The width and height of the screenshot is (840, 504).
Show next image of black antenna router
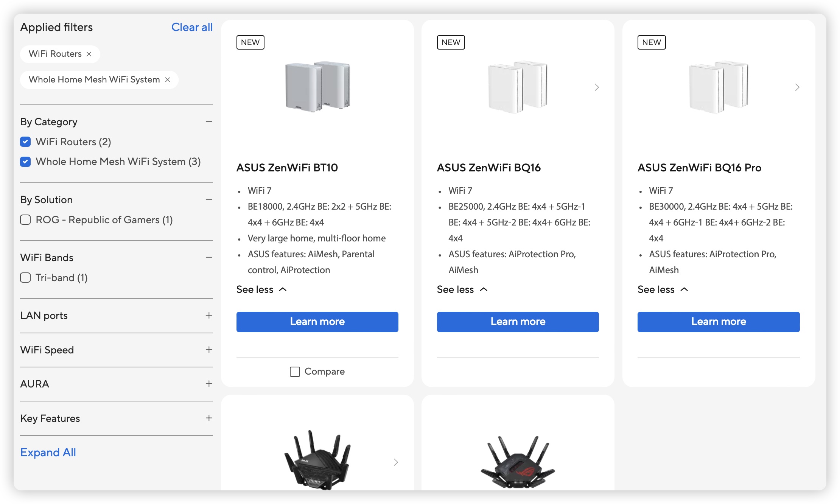(396, 462)
